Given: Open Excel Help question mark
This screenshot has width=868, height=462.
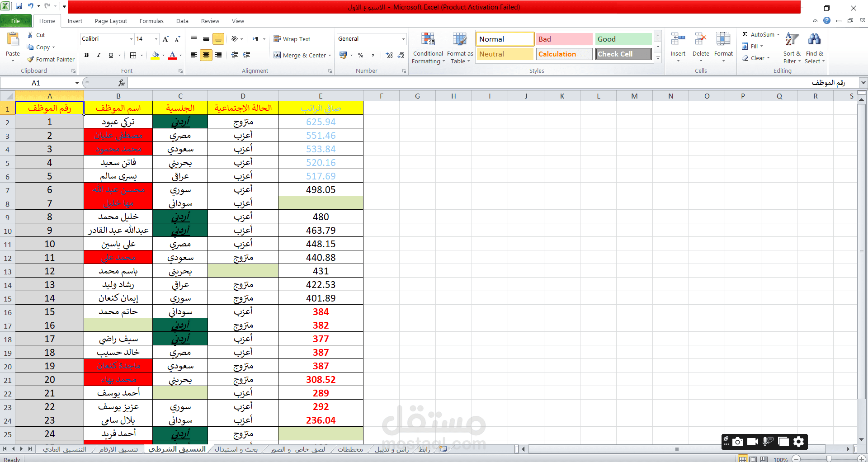Looking at the screenshot, I should (x=827, y=20).
